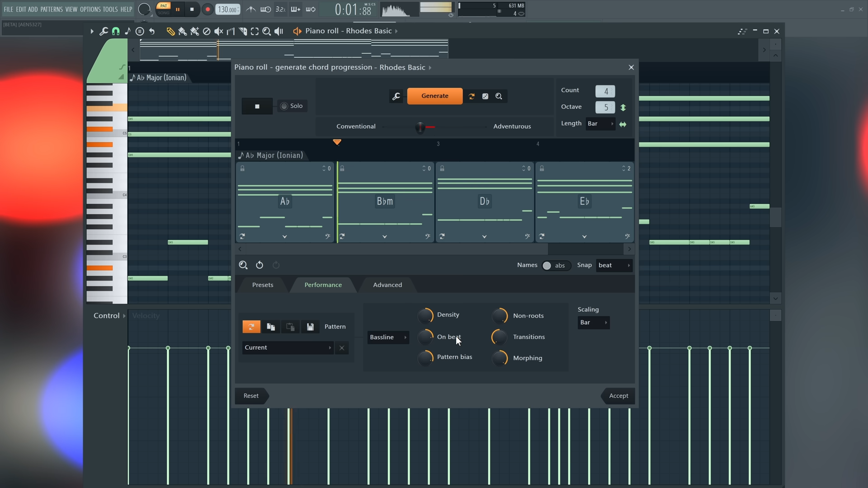Adjust the Density knob

tap(425, 316)
